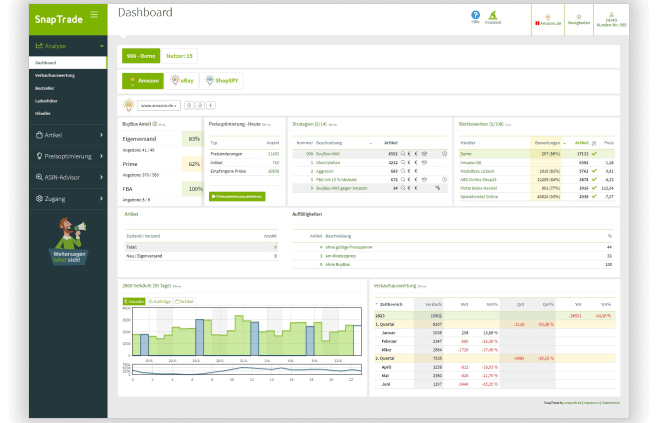Image resolution: width=658 pixels, height=423 pixels.
Task: Click the back arrow icon after the marketplace dropdown
Action: [x=211, y=105]
